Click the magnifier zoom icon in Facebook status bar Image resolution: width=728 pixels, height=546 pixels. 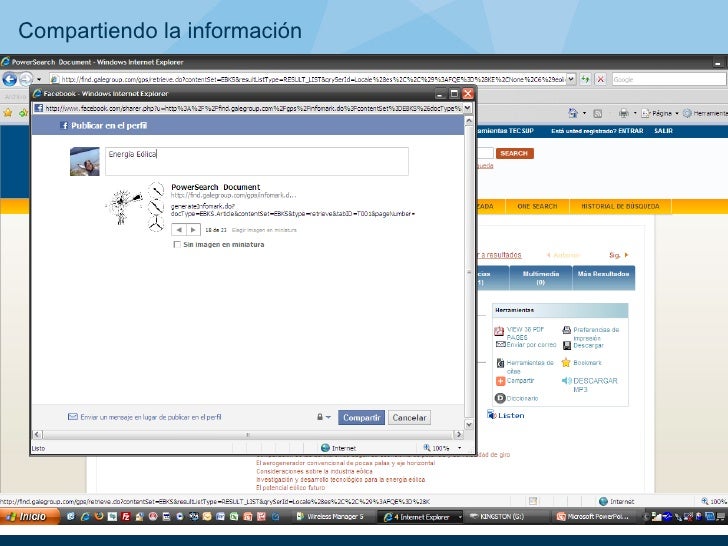coord(427,448)
